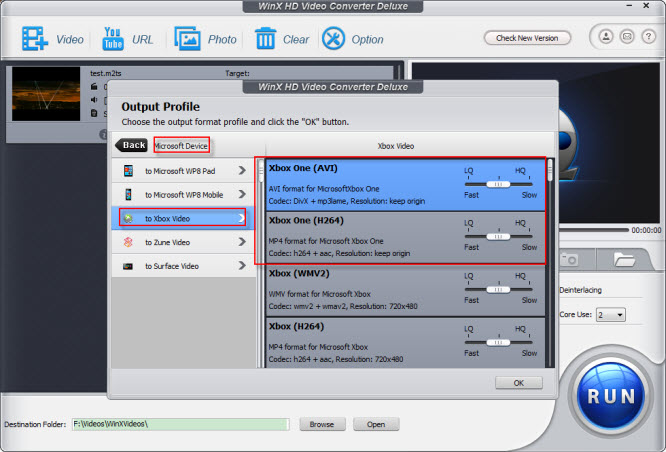Image resolution: width=666 pixels, height=452 pixels.
Task: Expand the to Microsoft WP8 Mobile arrow
Action: (x=242, y=194)
